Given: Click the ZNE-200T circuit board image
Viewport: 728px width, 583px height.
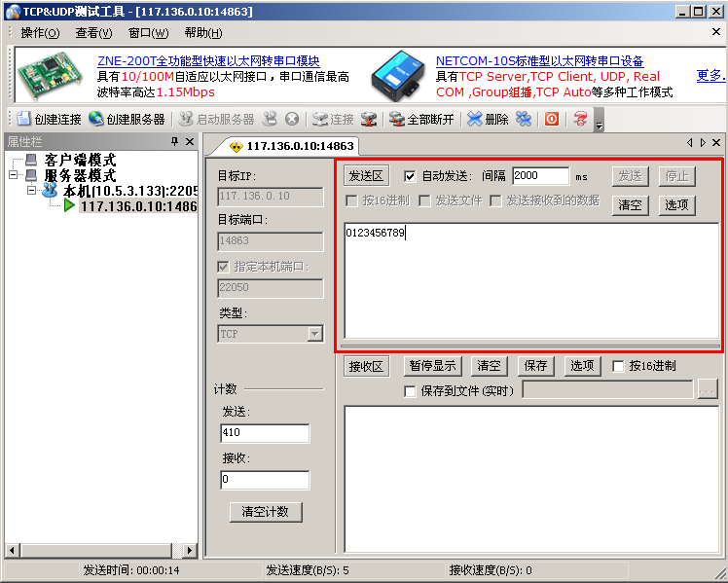Looking at the screenshot, I should coord(50,74).
